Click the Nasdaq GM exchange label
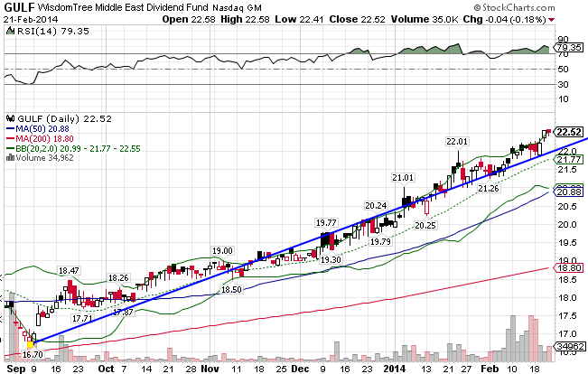 [237, 7]
